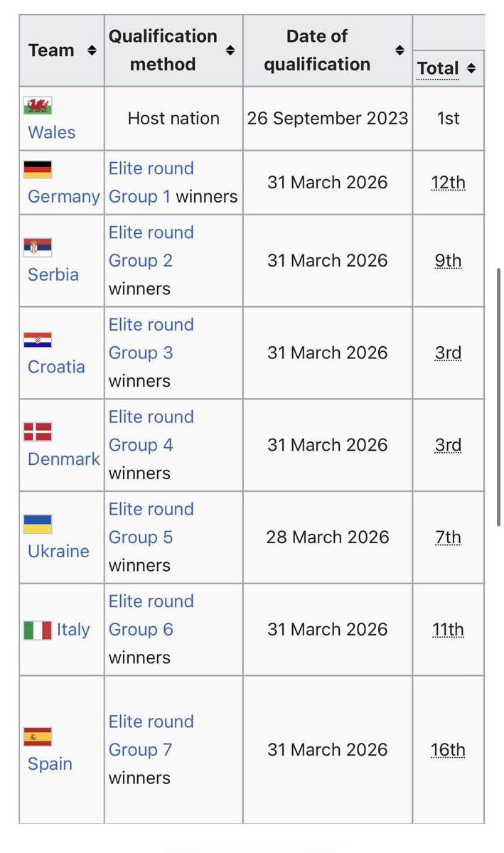The width and height of the screenshot is (504, 853).
Task: Open the Group 1 link
Action: tap(140, 196)
